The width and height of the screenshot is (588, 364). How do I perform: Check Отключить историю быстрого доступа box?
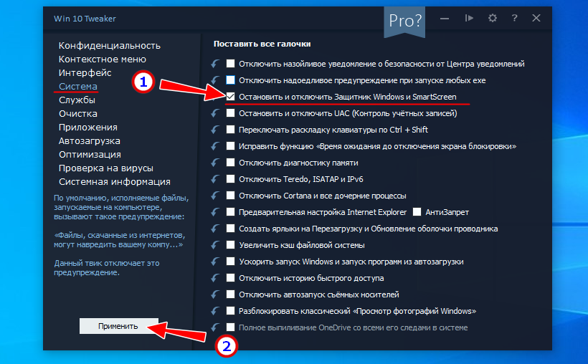click(231, 278)
